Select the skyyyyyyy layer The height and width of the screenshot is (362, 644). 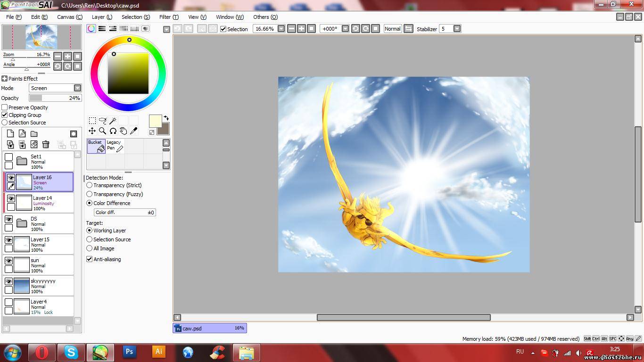(x=38, y=286)
